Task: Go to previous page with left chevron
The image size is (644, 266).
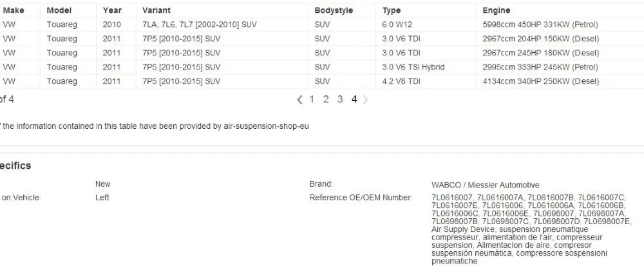Action: (299, 99)
